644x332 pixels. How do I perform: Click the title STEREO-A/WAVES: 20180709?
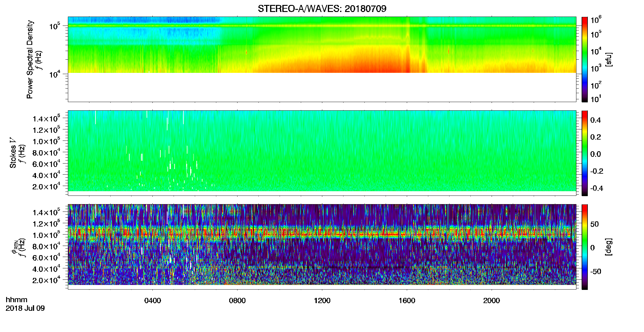(322, 9)
